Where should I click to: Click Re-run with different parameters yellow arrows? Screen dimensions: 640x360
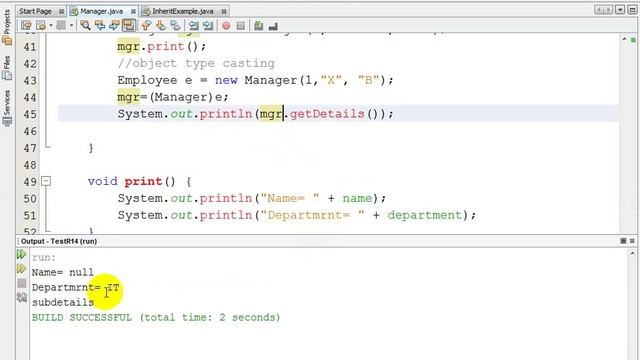coord(22,269)
